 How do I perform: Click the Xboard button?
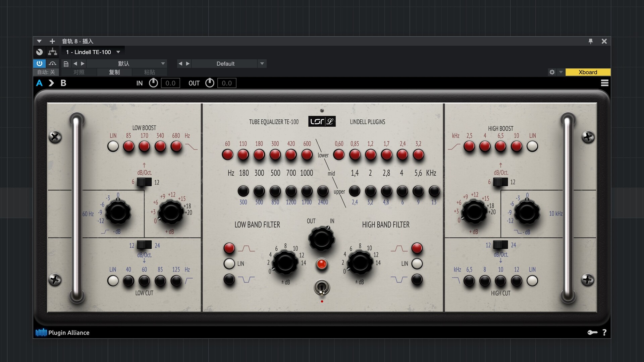[x=588, y=72]
